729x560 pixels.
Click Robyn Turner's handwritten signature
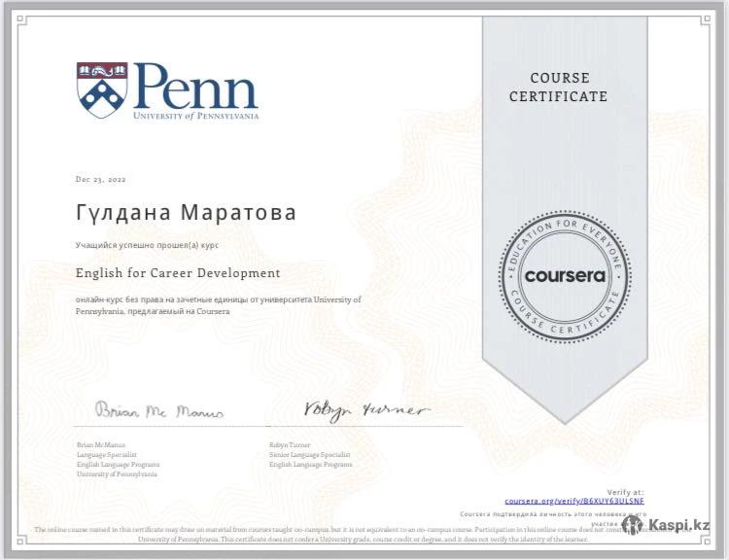point(364,409)
